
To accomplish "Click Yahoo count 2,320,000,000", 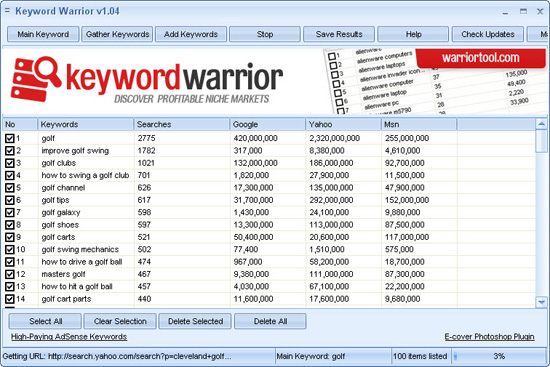I will 334,138.
